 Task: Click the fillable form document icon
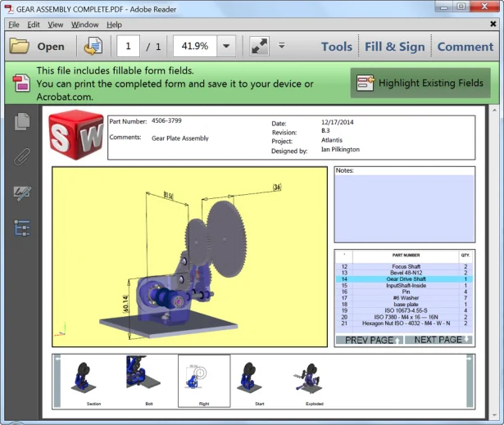coord(21,83)
